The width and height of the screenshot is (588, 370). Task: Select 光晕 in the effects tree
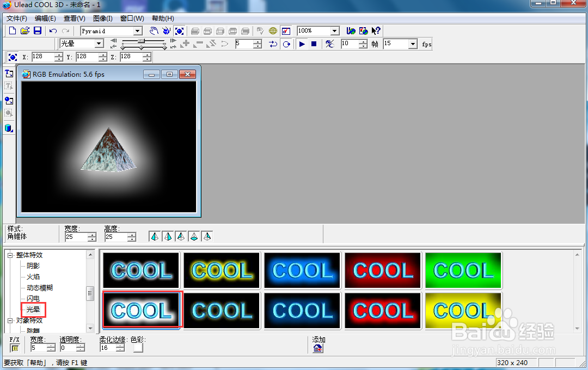33,309
